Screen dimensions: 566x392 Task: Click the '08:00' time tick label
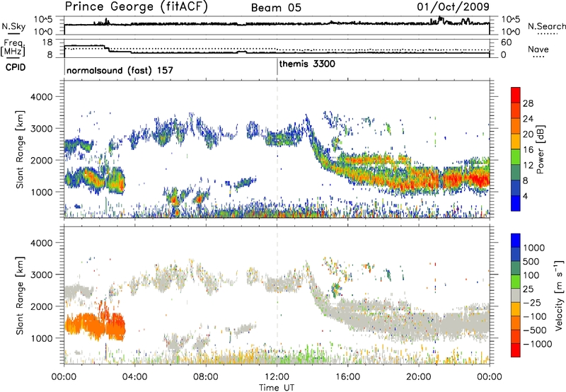(206, 377)
